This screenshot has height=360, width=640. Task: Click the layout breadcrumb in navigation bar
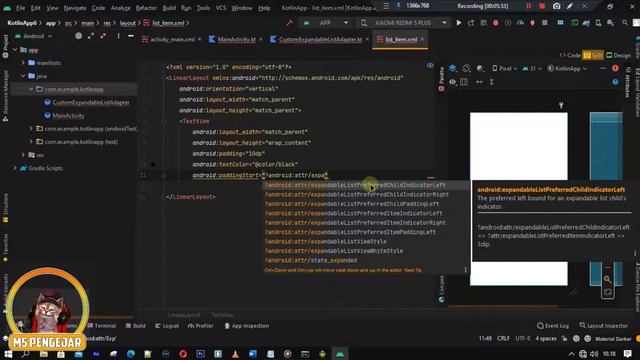(x=127, y=23)
